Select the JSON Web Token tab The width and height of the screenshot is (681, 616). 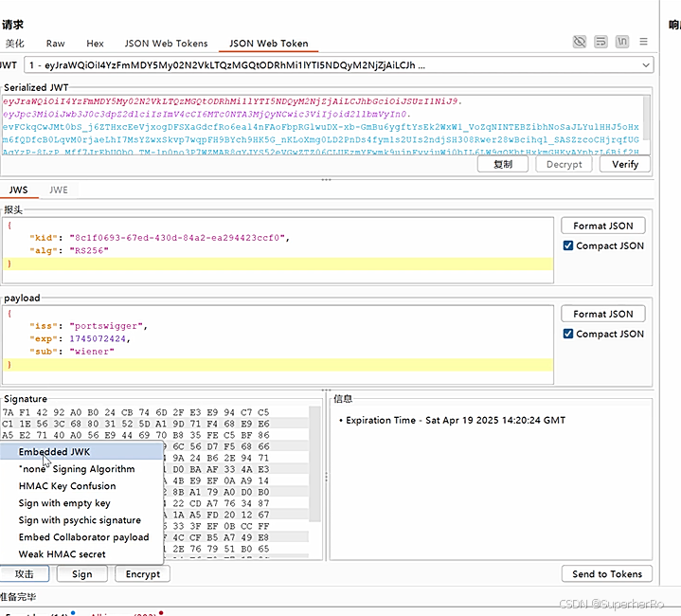[x=268, y=44]
